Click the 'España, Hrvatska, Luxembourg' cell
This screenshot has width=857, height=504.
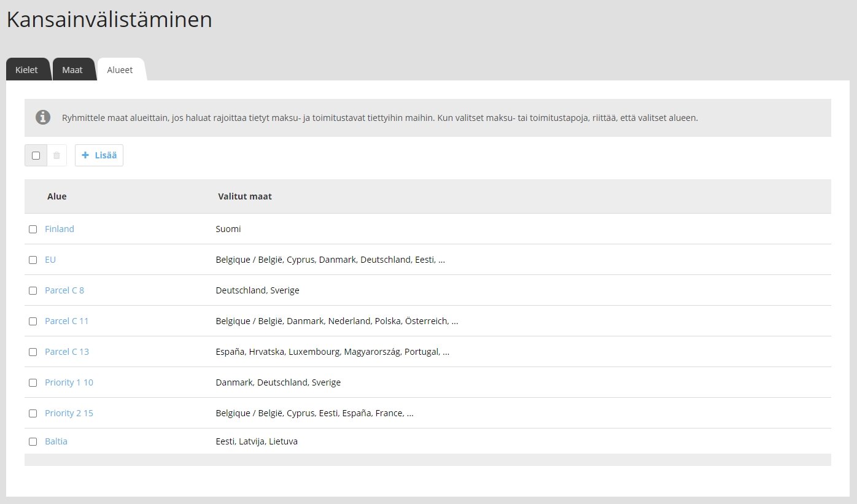tap(333, 352)
